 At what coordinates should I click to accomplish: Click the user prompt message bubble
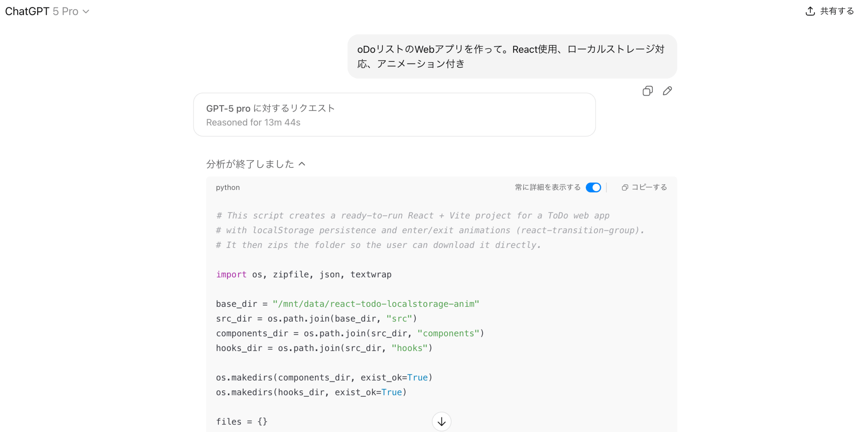pyautogui.click(x=512, y=56)
